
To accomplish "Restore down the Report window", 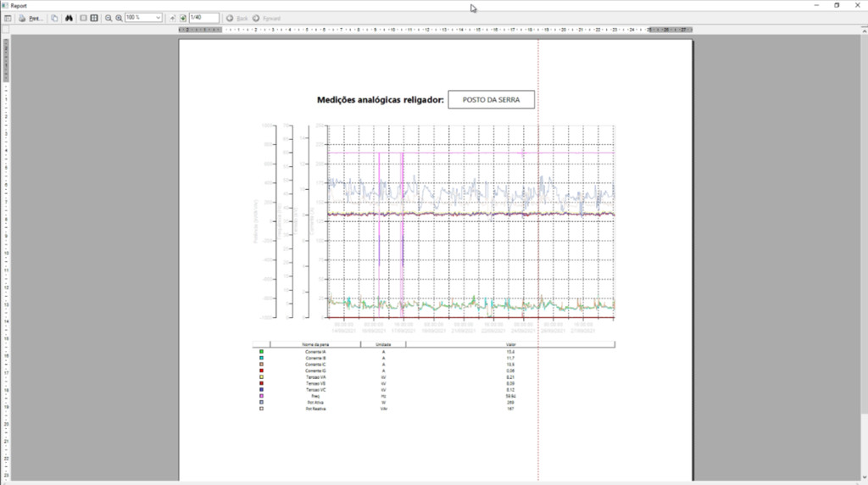I will [837, 5].
